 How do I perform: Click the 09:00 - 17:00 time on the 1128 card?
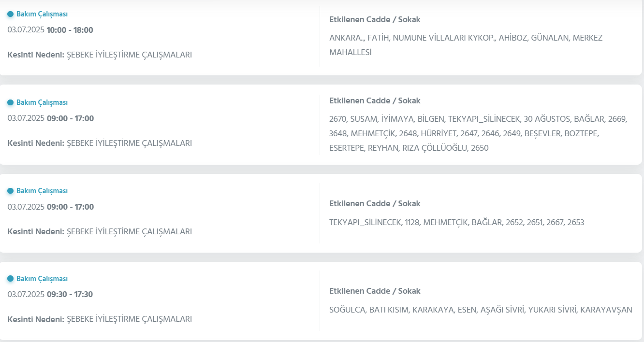point(70,207)
